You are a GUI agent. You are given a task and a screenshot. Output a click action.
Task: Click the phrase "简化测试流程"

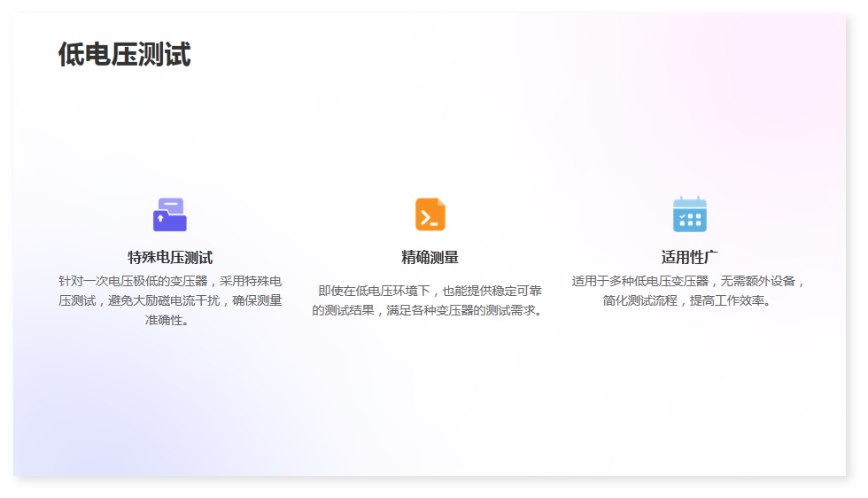[x=641, y=300]
